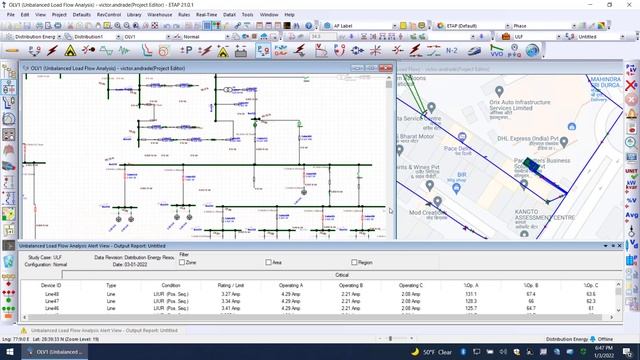Click the red X icon in right toolbar

(631, 85)
